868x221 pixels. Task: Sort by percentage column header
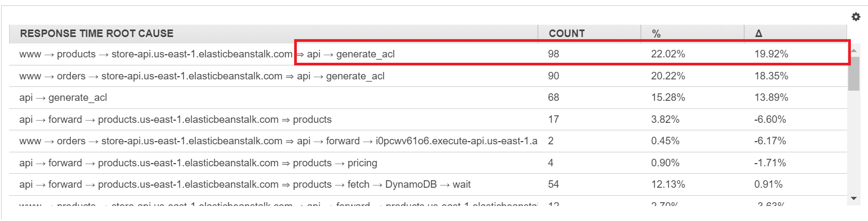coord(656,33)
